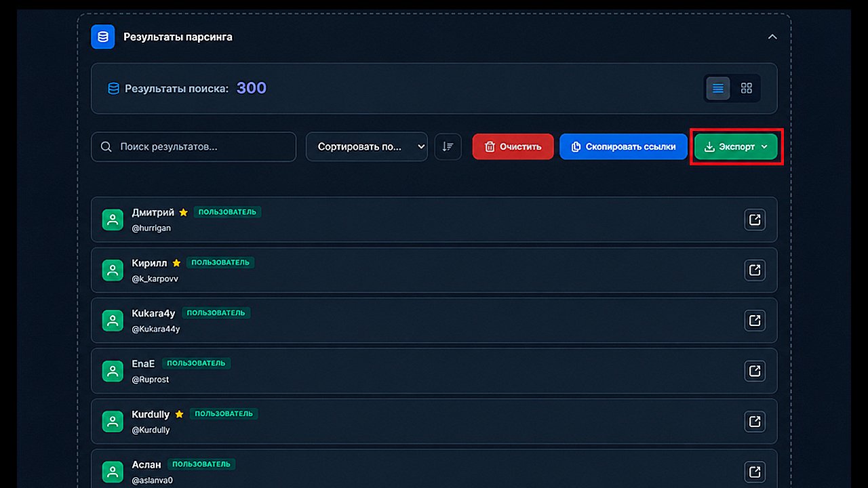Click the @hurrigan username
Screen dimensions: 868x488
(x=151, y=228)
